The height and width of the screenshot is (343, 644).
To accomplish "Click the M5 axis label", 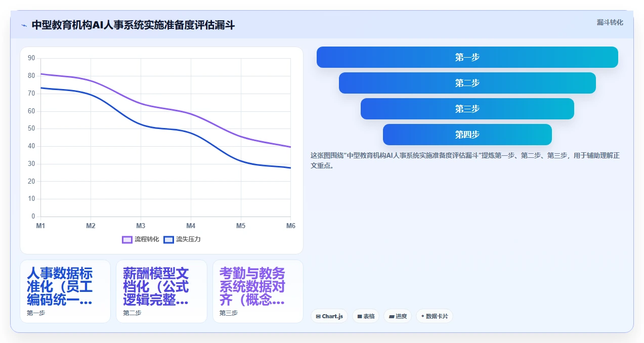I will (241, 226).
